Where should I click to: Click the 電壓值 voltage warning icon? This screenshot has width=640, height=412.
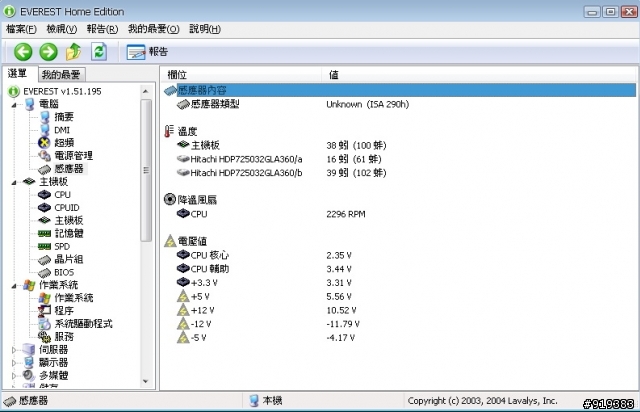170,241
